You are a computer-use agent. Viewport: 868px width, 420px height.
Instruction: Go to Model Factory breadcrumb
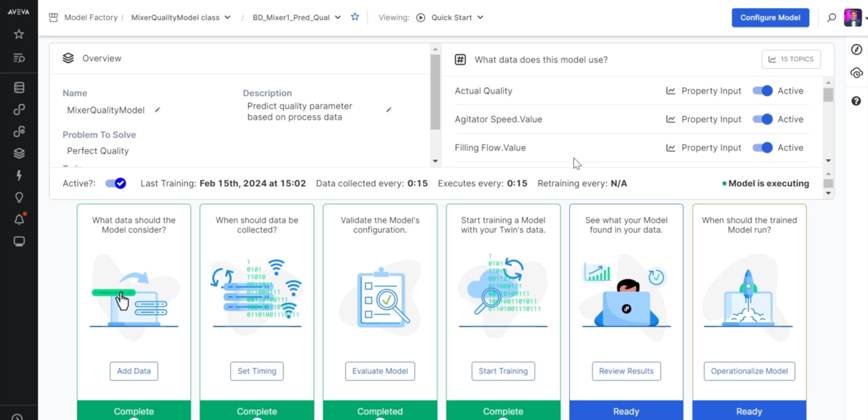[91, 17]
